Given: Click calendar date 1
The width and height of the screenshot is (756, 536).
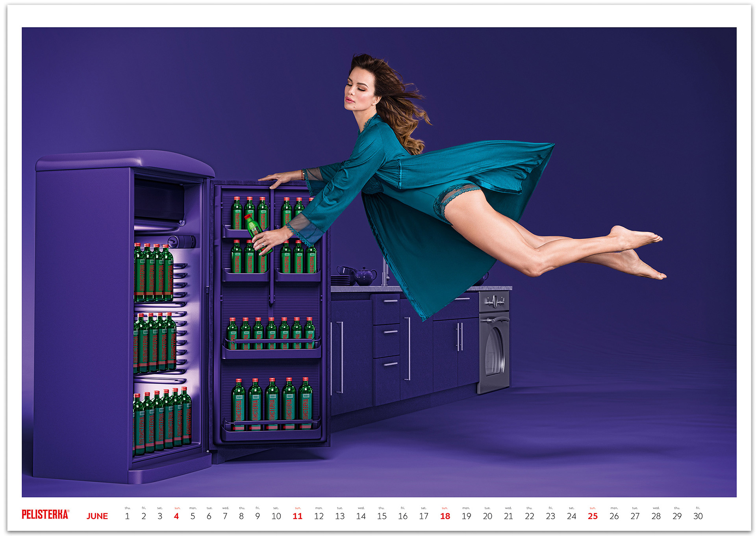Looking at the screenshot, I should [x=127, y=516].
